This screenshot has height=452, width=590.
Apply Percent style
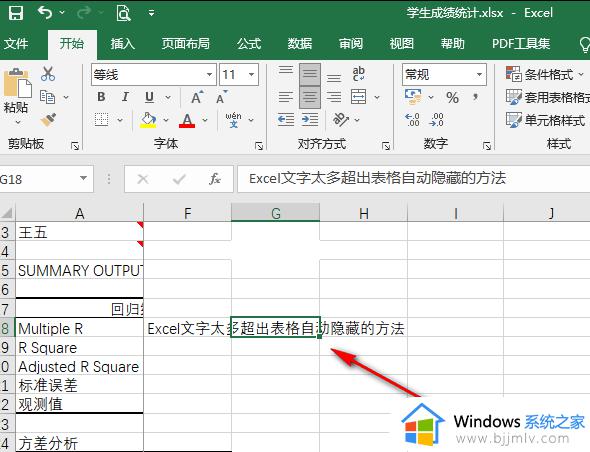pyautogui.click(x=452, y=98)
